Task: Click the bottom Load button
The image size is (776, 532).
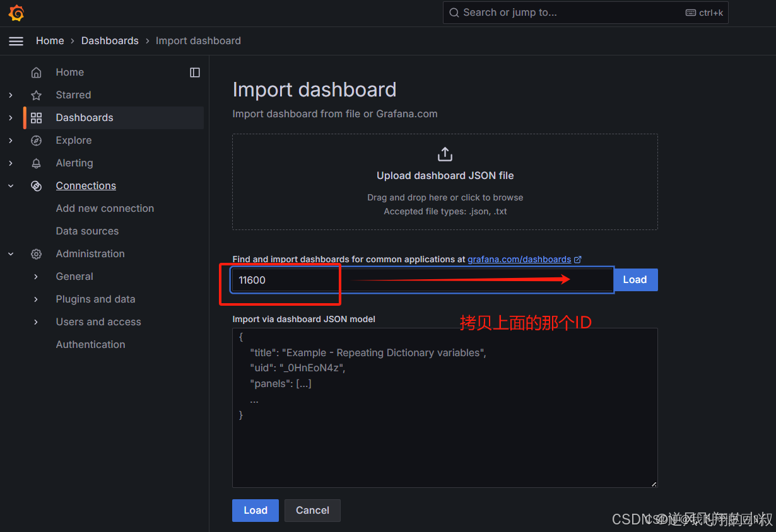Action: coord(256,511)
